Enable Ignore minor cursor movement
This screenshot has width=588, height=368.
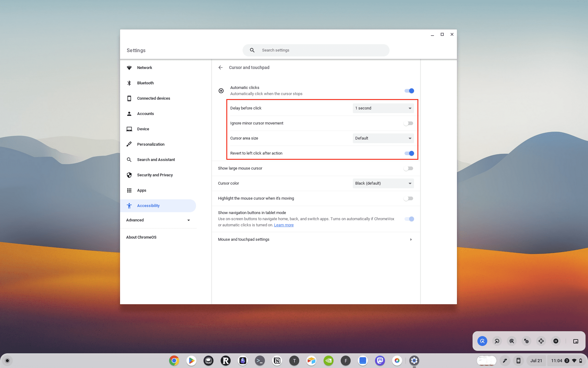point(408,123)
